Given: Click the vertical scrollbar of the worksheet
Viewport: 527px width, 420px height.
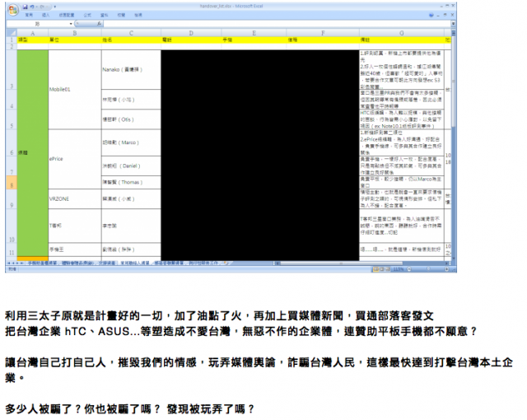Looking at the screenshot, I should 454,145.
